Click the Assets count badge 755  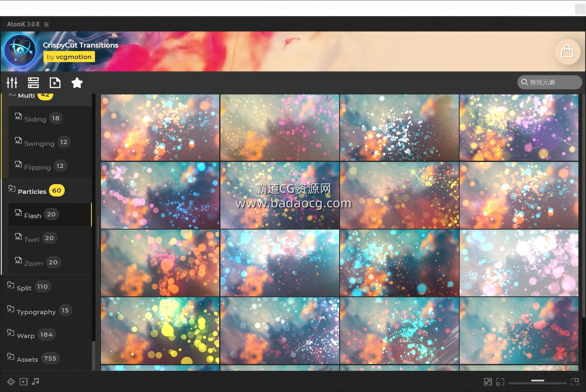coord(50,358)
